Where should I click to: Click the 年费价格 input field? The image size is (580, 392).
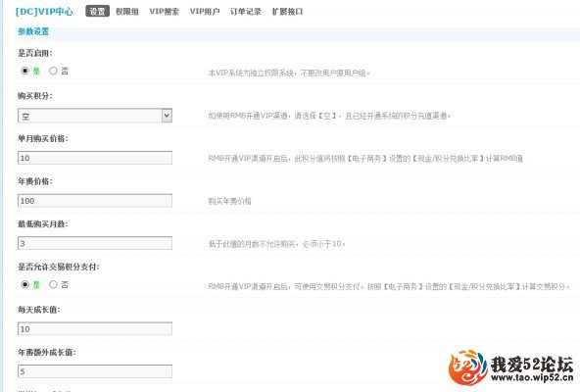pos(95,201)
